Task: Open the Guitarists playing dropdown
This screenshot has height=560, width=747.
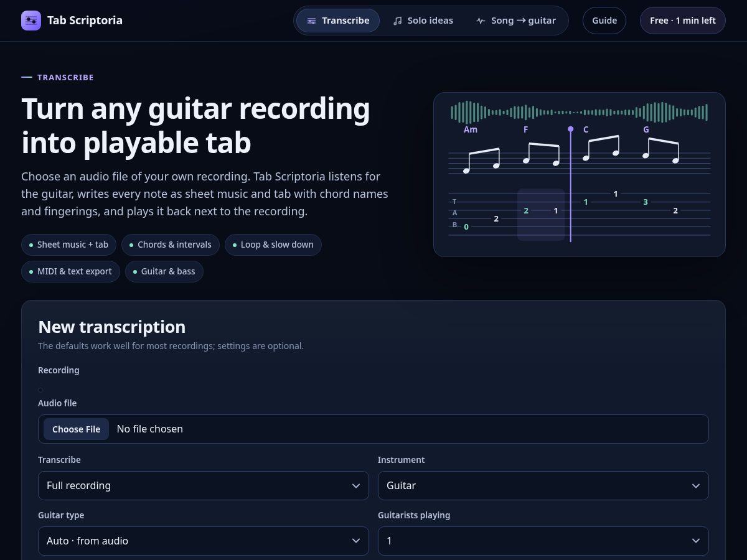Action: click(x=543, y=541)
